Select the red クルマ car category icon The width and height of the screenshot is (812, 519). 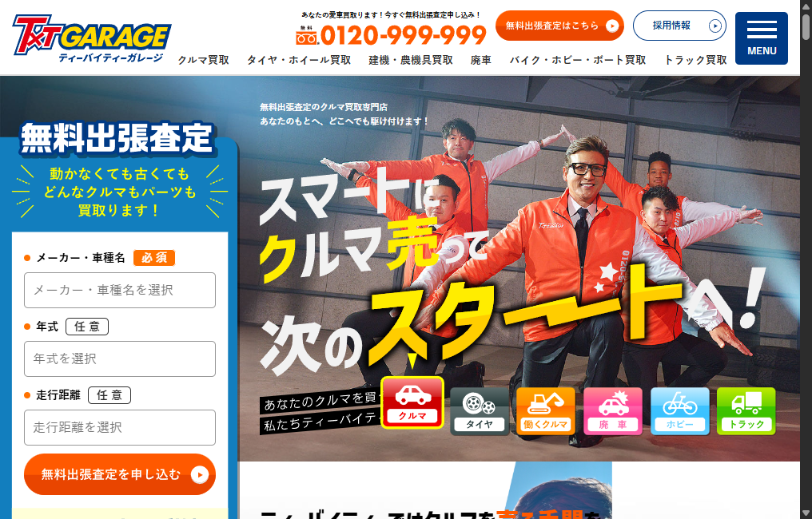click(x=412, y=402)
